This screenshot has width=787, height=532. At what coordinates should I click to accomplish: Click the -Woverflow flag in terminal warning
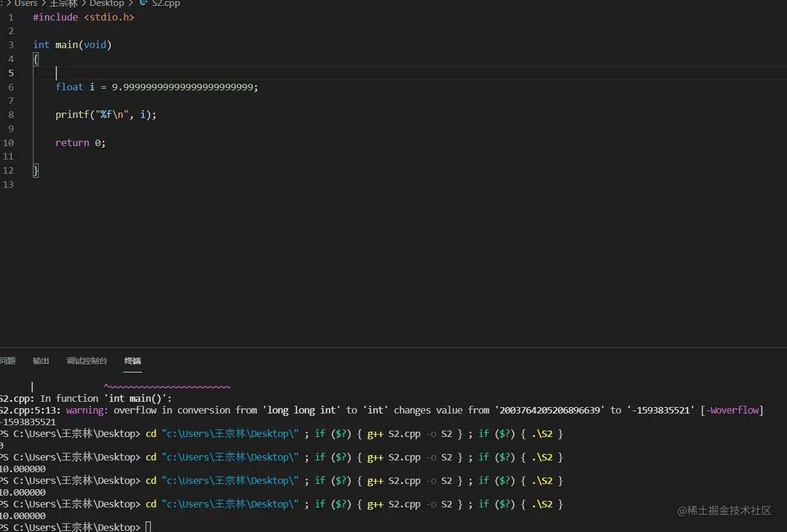732,411
